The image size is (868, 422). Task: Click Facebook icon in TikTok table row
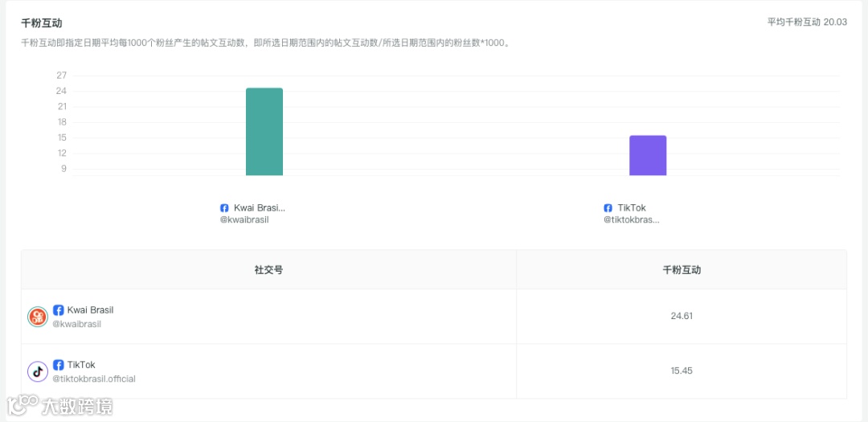click(58, 365)
